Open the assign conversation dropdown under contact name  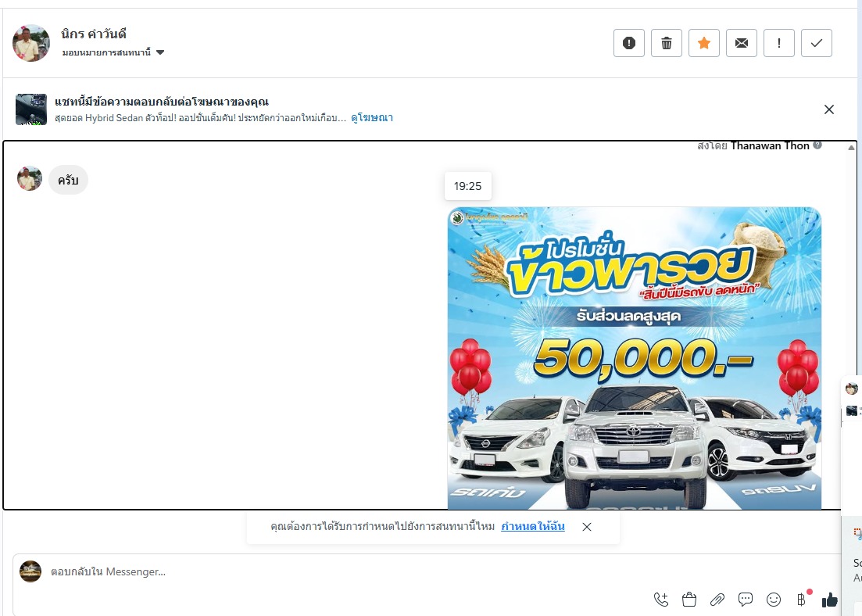113,52
